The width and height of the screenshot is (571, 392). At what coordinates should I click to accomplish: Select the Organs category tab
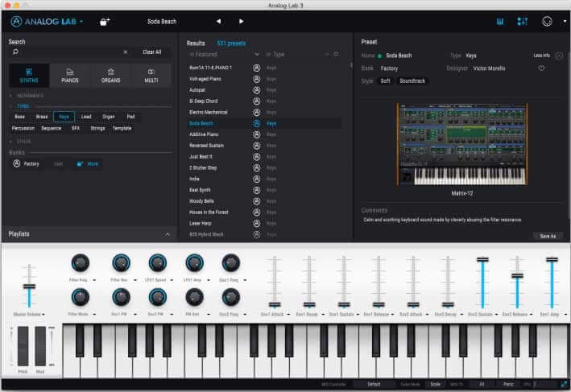pos(110,76)
